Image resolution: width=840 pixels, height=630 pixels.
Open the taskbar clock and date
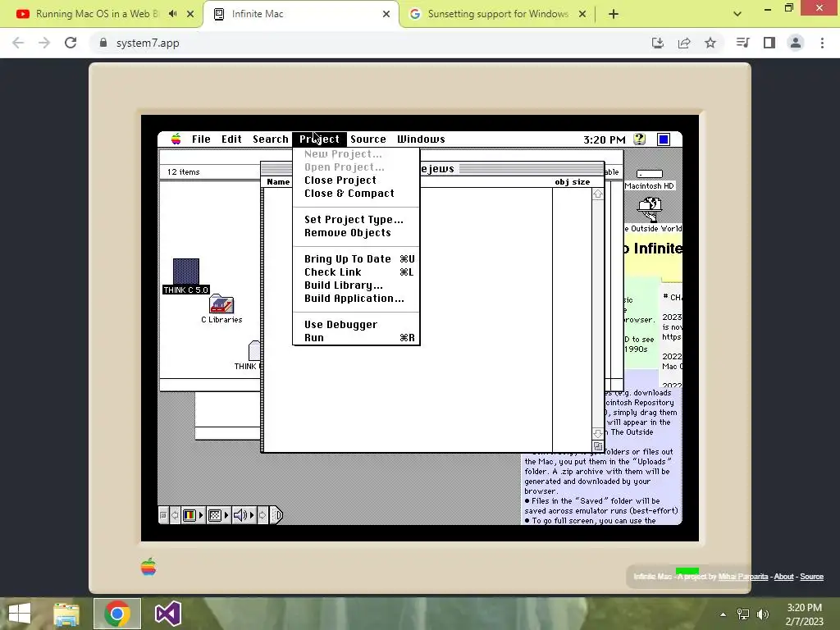click(x=804, y=614)
